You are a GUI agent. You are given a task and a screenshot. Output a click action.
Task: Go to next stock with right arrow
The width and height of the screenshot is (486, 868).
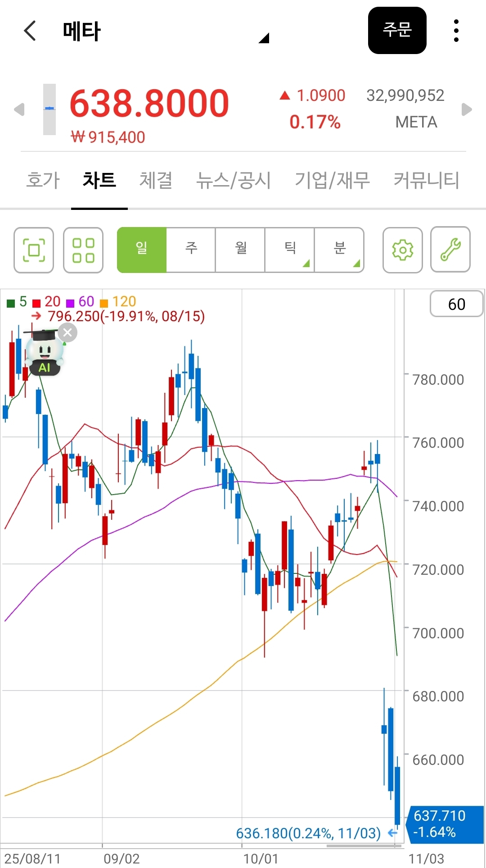pyautogui.click(x=467, y=109)
